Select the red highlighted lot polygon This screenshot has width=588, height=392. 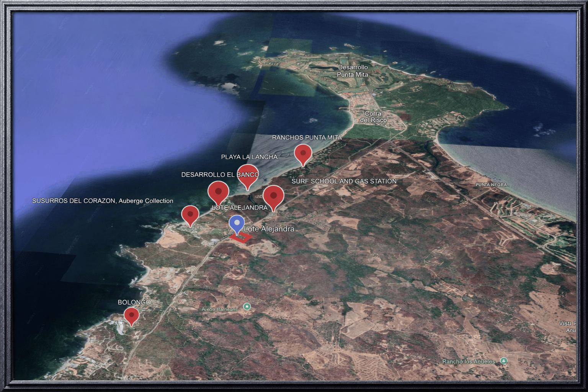(x=241, y=238)
